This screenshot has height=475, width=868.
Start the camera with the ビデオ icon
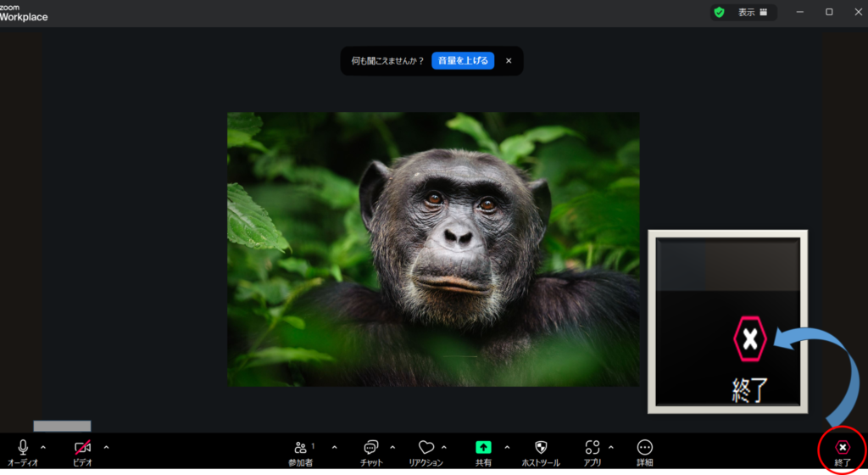tap(82, 448)
